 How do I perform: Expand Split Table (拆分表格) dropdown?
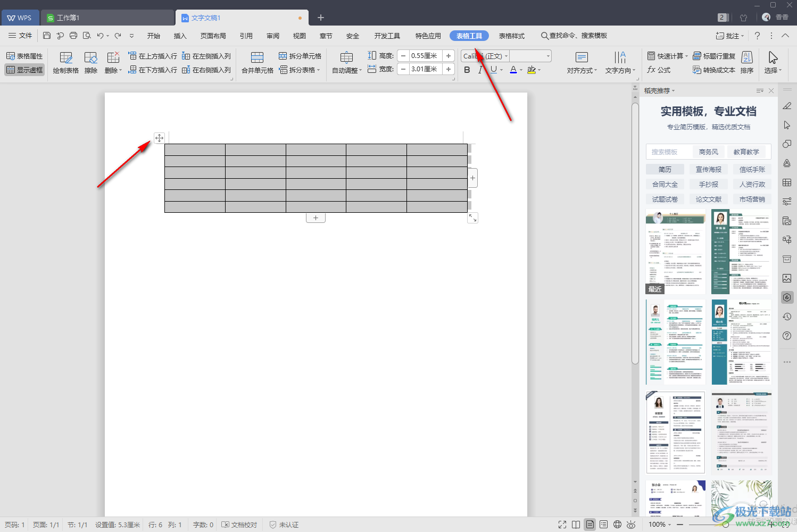click(x=300, y=70)
